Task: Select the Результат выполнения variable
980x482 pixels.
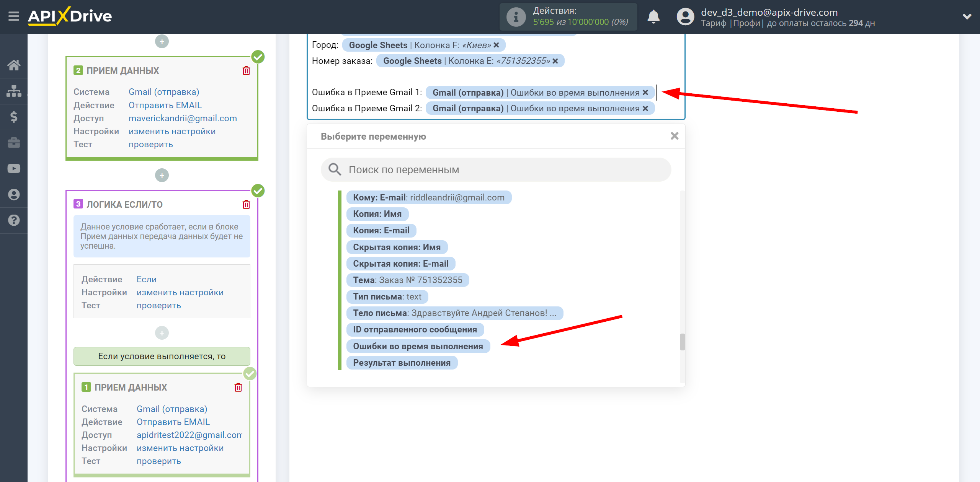Action: pos(402,363)
